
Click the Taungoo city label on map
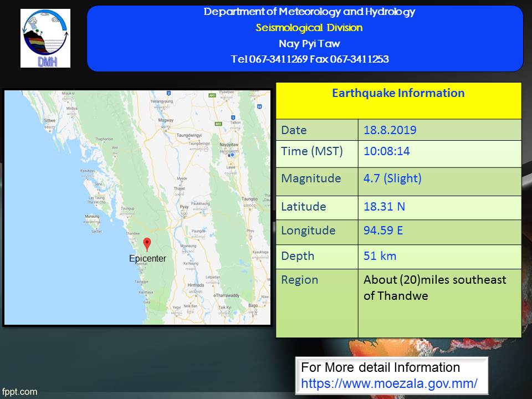(249, 199)
